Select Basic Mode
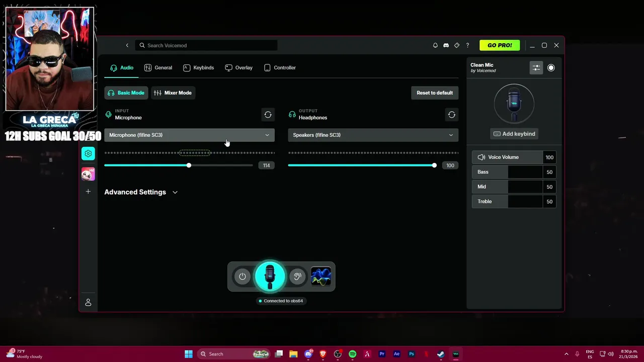644x362 pixels. (126, 93)
